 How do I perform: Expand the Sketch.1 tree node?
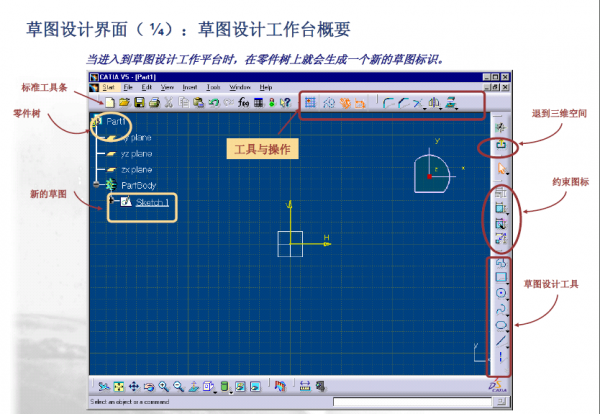[111, 199]
